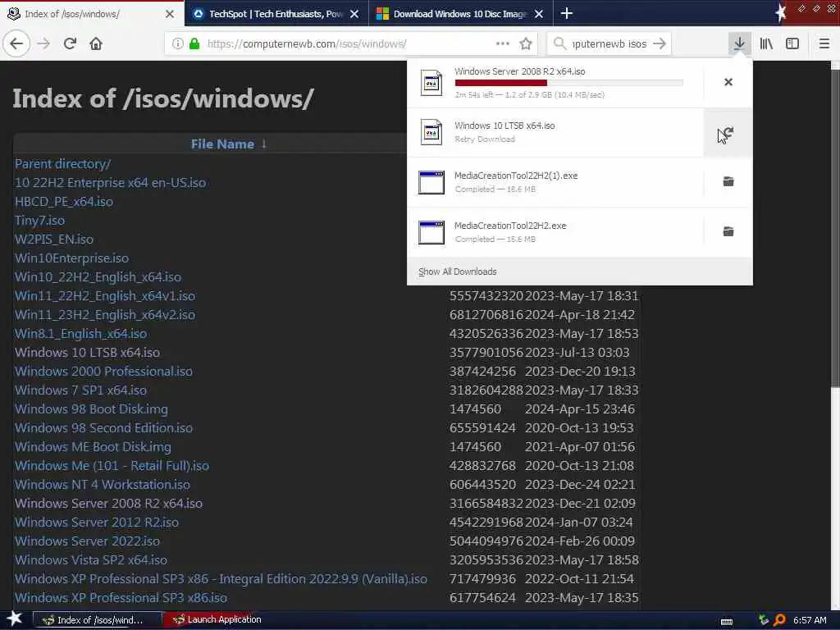Viewport: 840px width, 630px height.
Task: Close the Index of /isos/windows/ tab
Action: [170, 14]
